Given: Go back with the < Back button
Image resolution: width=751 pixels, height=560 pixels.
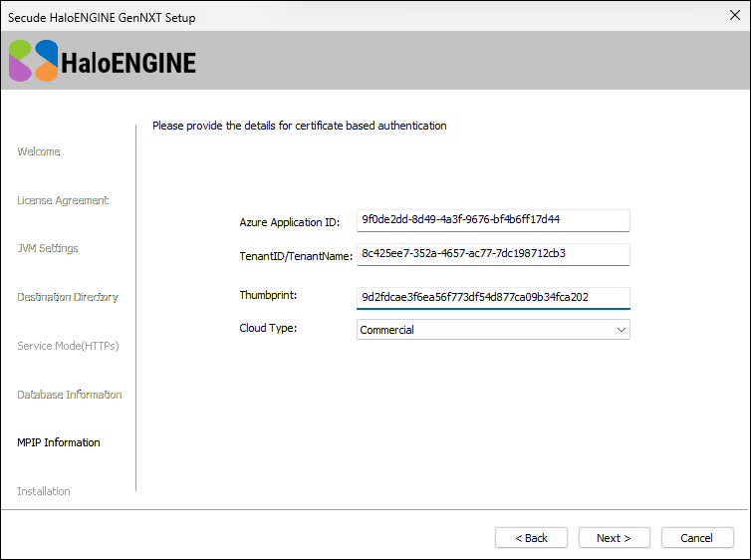Looking at the screenshot, I should point(531,537).
